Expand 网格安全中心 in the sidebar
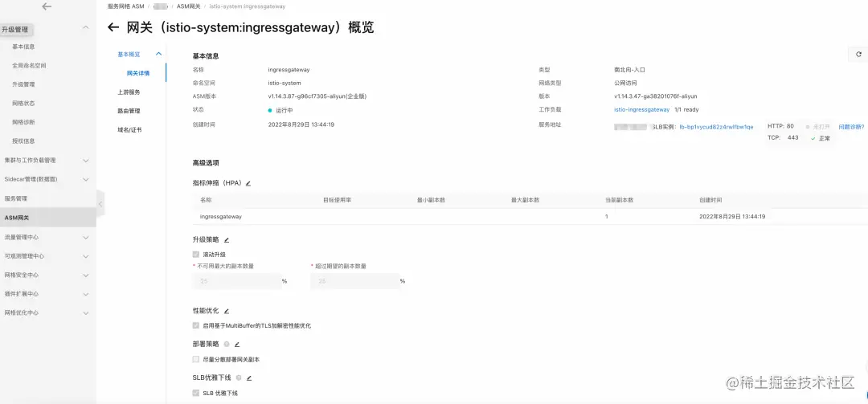This screenshot has height=404, width=868. pyautogui.click(x=85, y=275)
